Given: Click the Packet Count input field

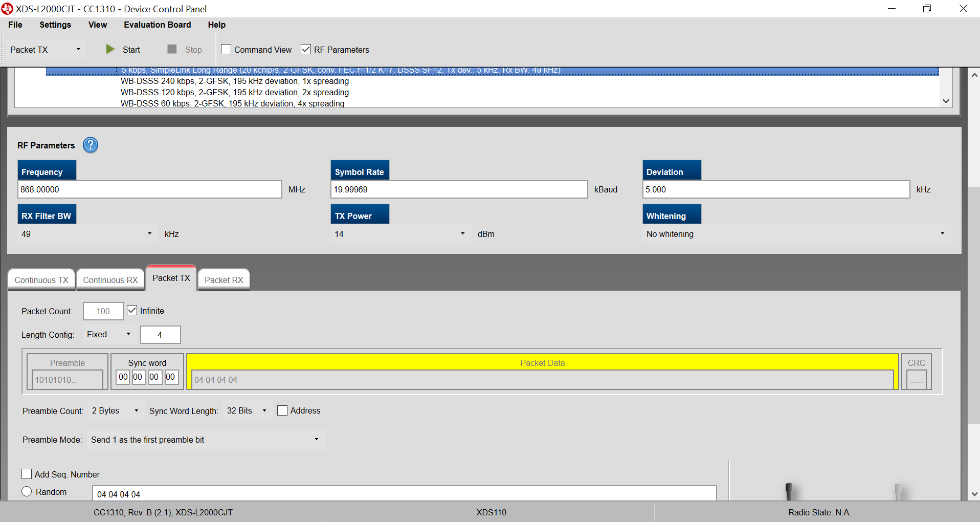Looking at the screenshot, I should [103, 311].
